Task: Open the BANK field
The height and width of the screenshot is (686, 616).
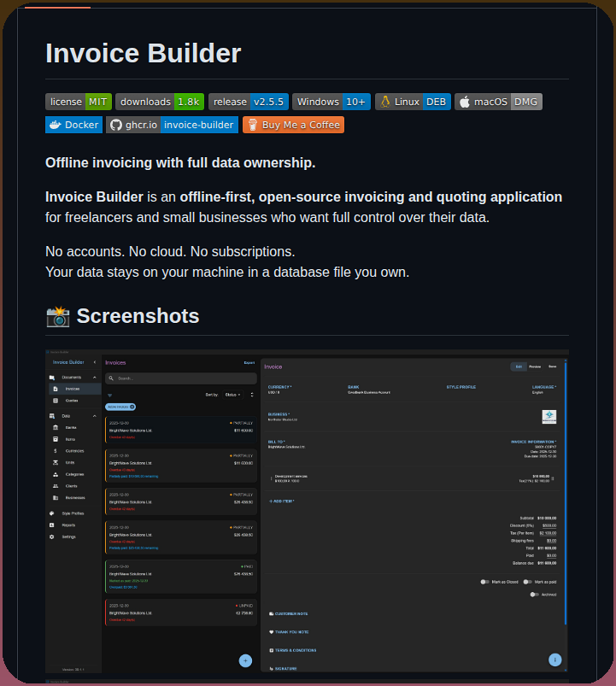Action: point(369,390)
